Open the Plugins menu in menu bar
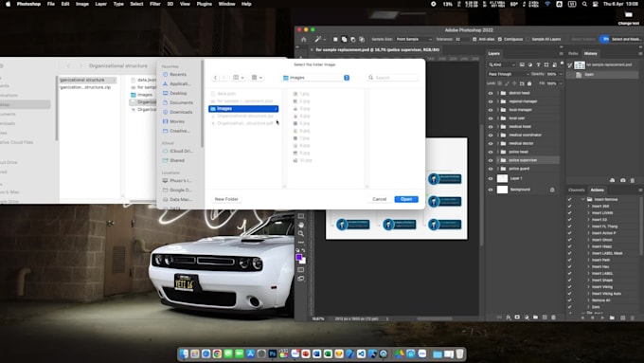Viewport: 644px width, 363px height. click(205, 4)
